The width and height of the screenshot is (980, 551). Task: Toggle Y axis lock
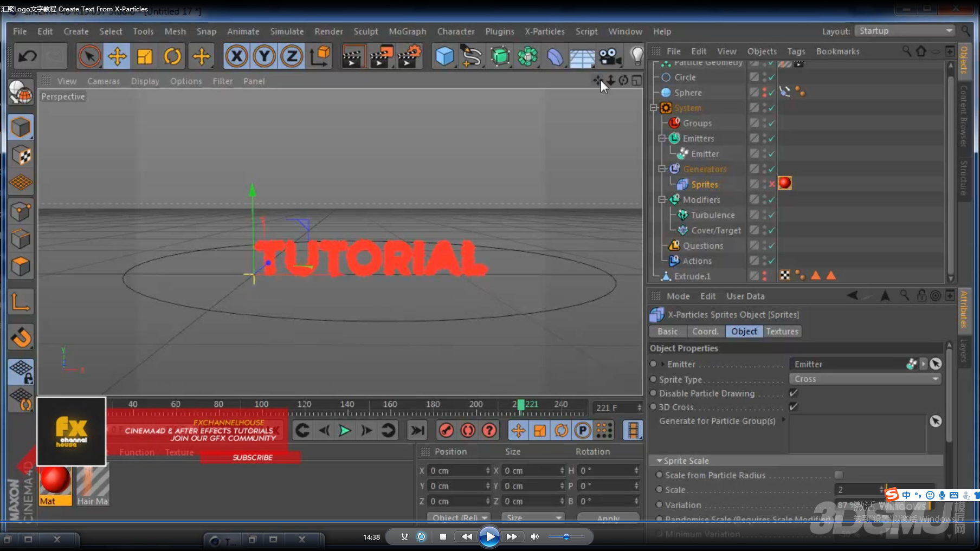click(264, 56)
